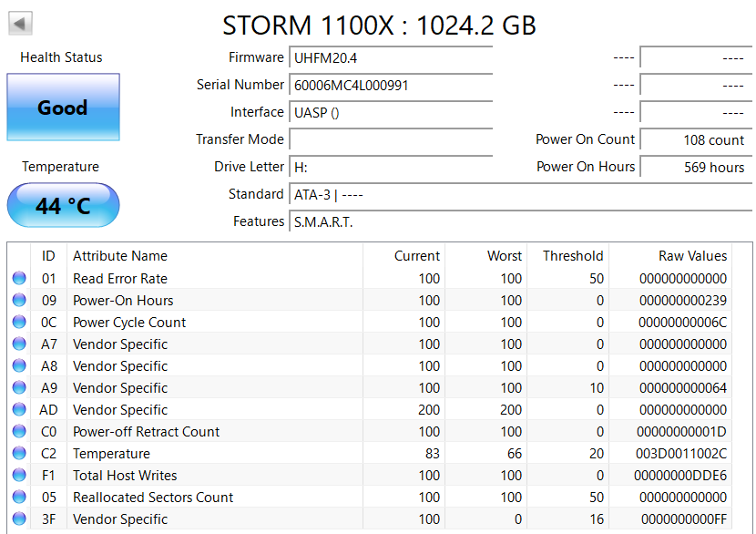Image resolution: width=756 pixels, height=534 pixels.
Task: Click the Attribute Name column header
Action: 120,256
